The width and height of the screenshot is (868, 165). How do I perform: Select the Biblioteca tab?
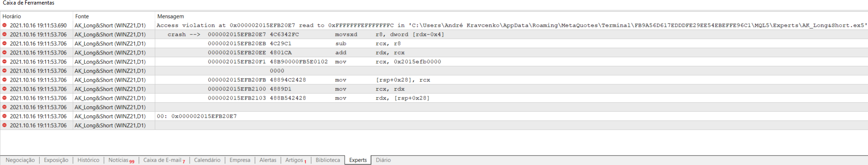(328, 160)
